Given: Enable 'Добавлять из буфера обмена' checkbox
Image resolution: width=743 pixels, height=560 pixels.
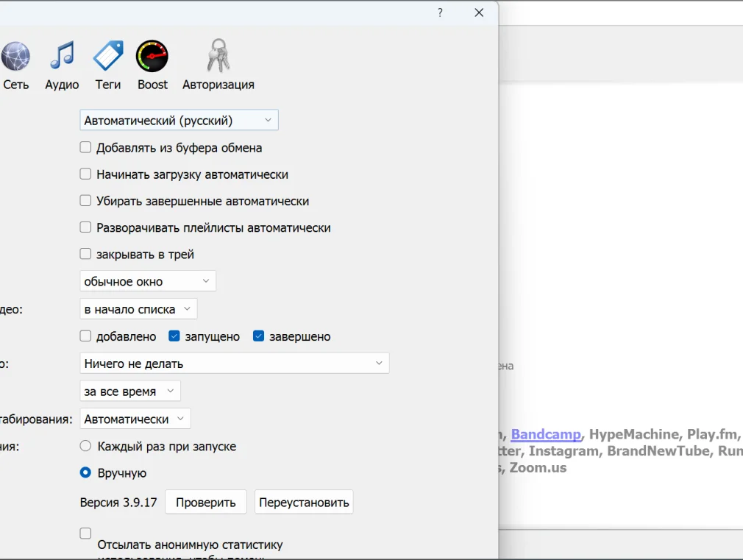Looking at the screenshot, I should pos(86,147).
